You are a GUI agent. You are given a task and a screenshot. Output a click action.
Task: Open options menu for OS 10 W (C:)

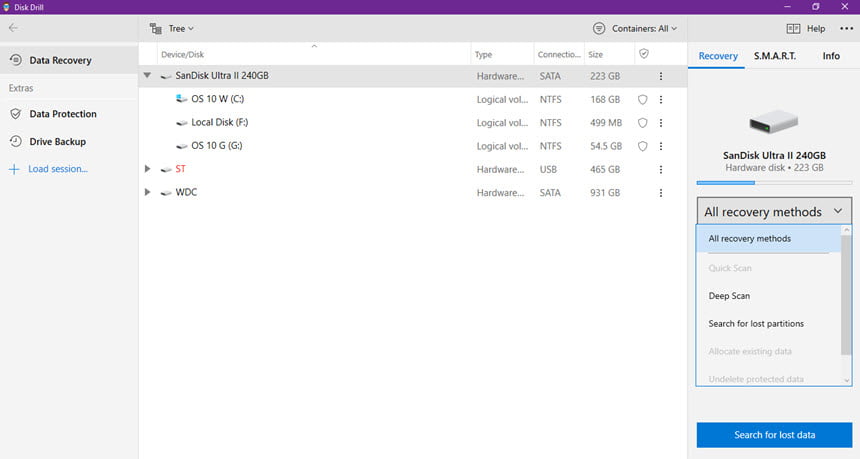(x=661, y=99)
